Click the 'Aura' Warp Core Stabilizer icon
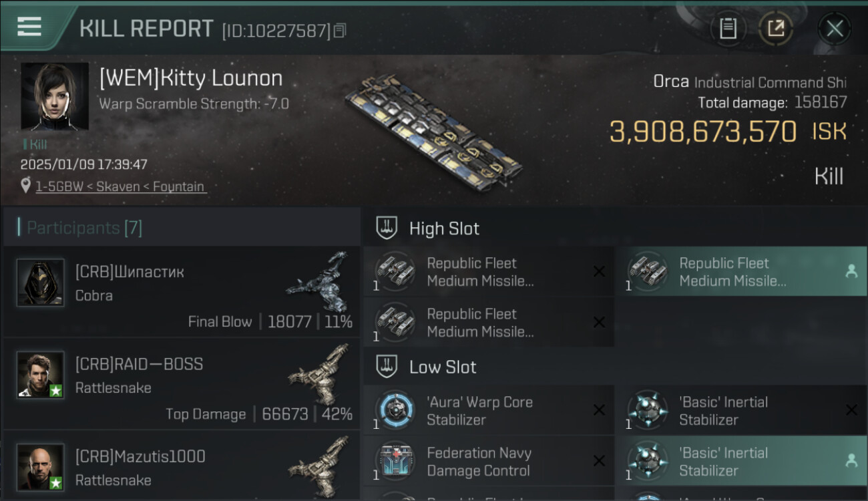The image size is (868, 501). pos(395,410)
